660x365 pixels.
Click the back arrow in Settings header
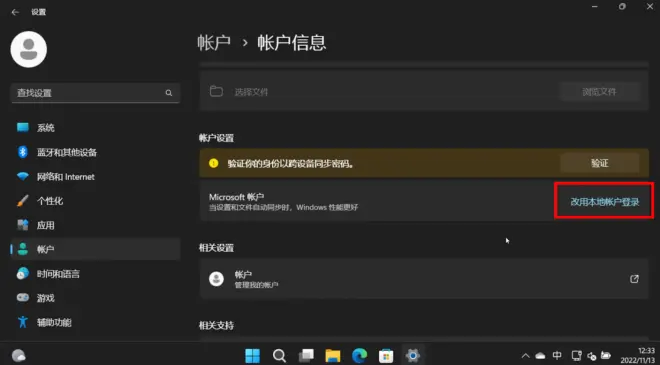click(x=15, y=12)
